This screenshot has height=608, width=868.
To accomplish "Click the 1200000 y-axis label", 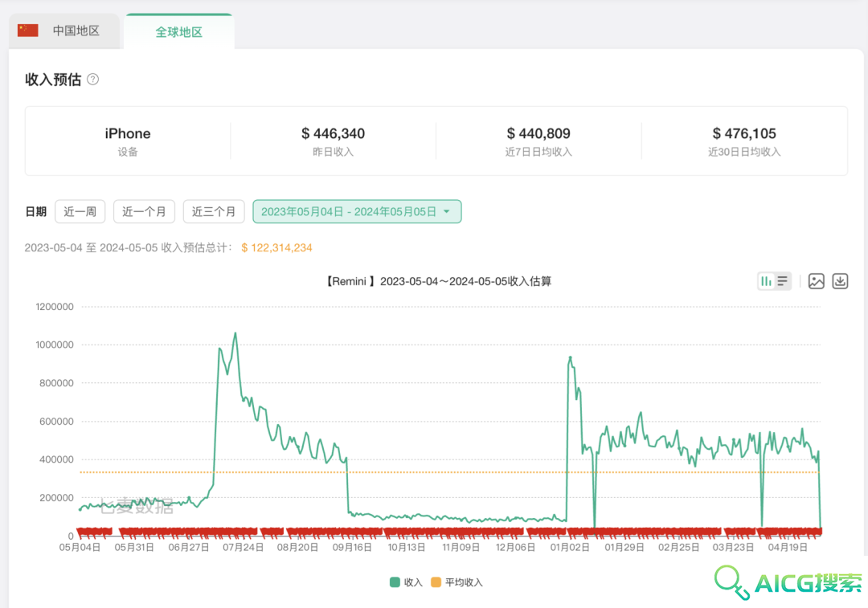I will click(x=55, y=307).
